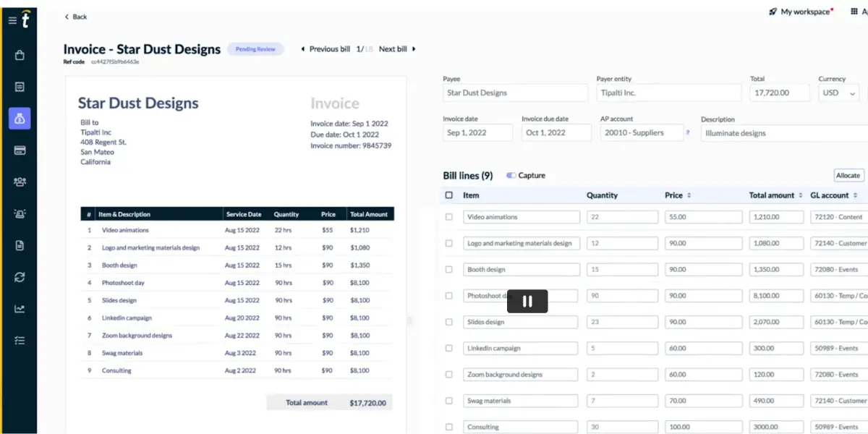Go back using the Back link
This screenshot has width=868, height=434.
pyautogui.click(x=75, y=17)
